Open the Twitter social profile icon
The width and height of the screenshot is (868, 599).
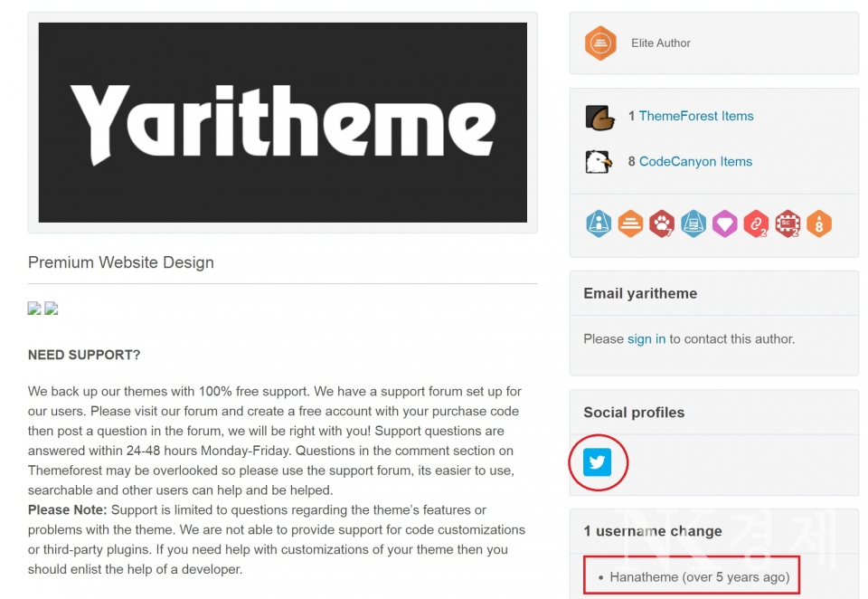coord(597,462)
